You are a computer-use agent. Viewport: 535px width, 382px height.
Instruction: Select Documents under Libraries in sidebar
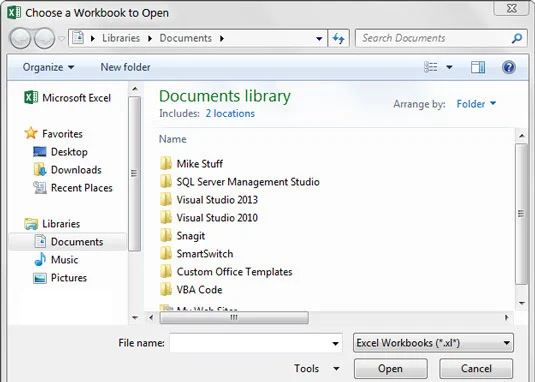point(69,242)
